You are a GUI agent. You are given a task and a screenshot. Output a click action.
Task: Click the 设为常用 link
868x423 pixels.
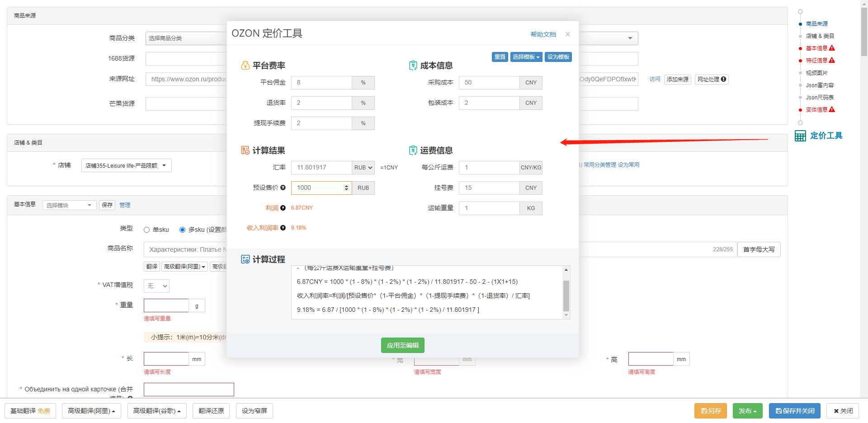click(x=629, y=165)
